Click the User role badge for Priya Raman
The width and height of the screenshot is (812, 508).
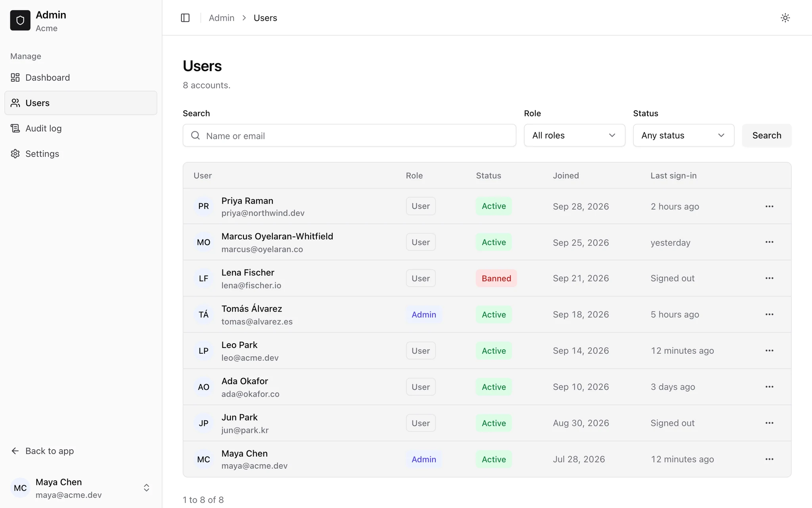click(421, 206)
